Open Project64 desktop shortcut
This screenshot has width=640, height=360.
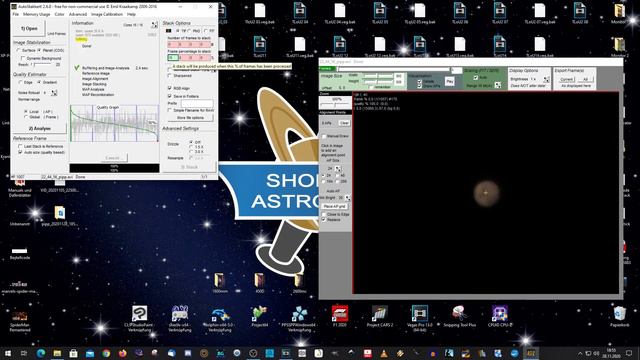(260, 317)
